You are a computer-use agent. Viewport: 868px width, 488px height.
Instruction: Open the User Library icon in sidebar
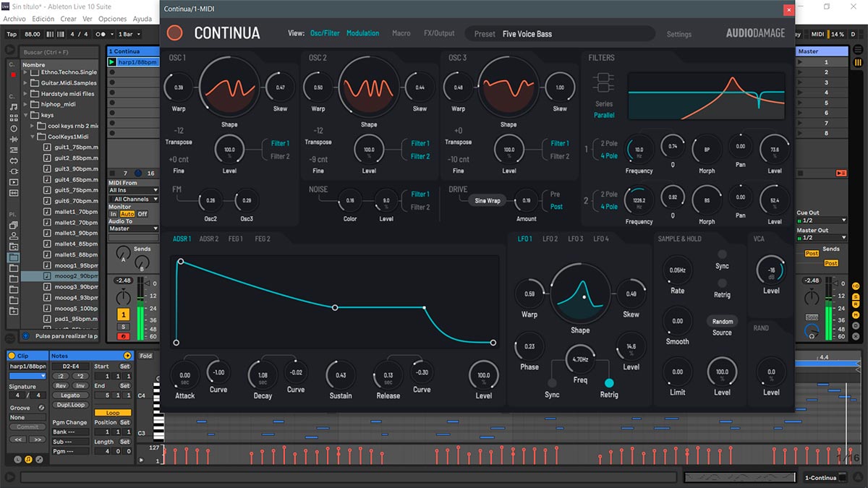(13, 236)
